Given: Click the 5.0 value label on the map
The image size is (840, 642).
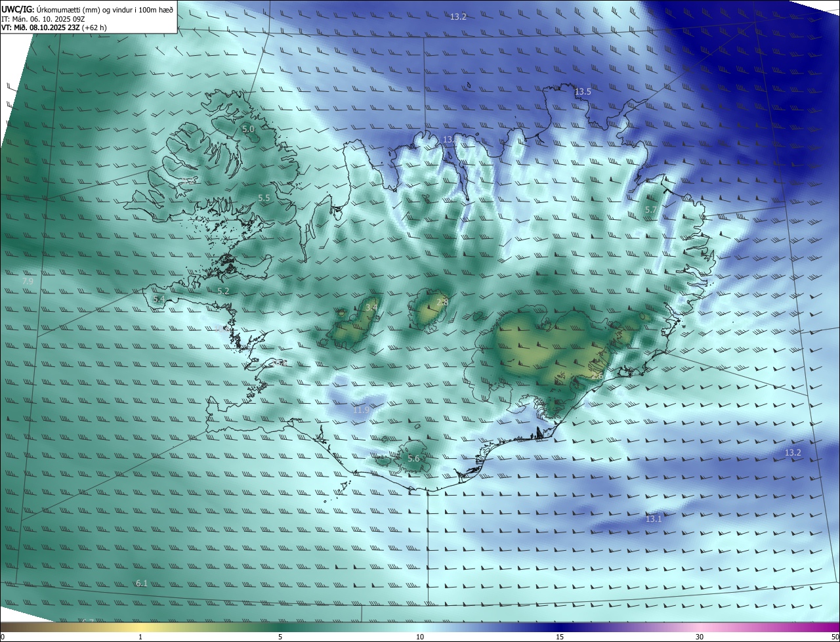Looking at the screenshot, I should tap(248, 129).
